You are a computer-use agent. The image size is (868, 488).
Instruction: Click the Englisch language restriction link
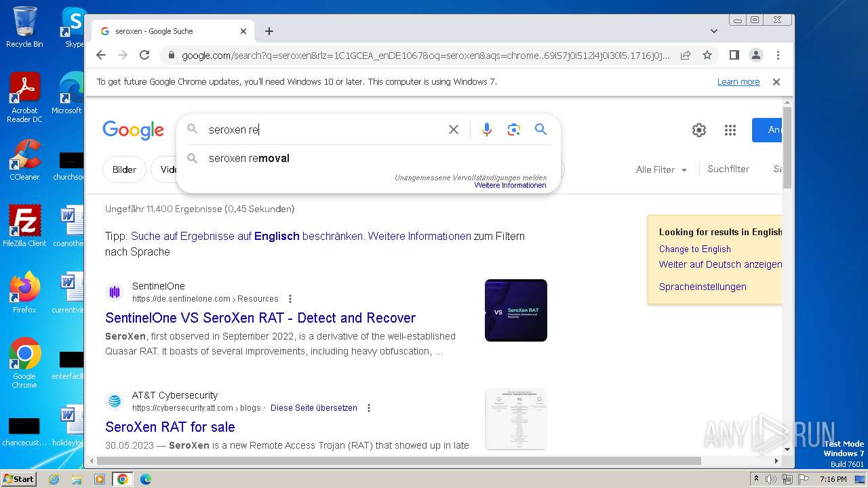click(277, 236)
